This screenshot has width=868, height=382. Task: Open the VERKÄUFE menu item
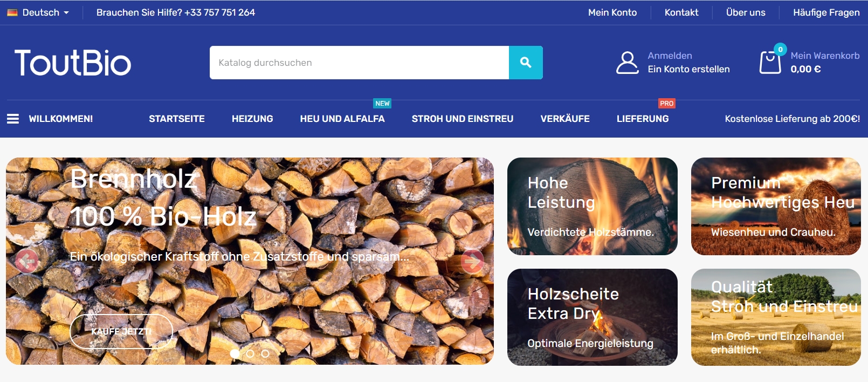pyautogui.click(x=565, y=119)
